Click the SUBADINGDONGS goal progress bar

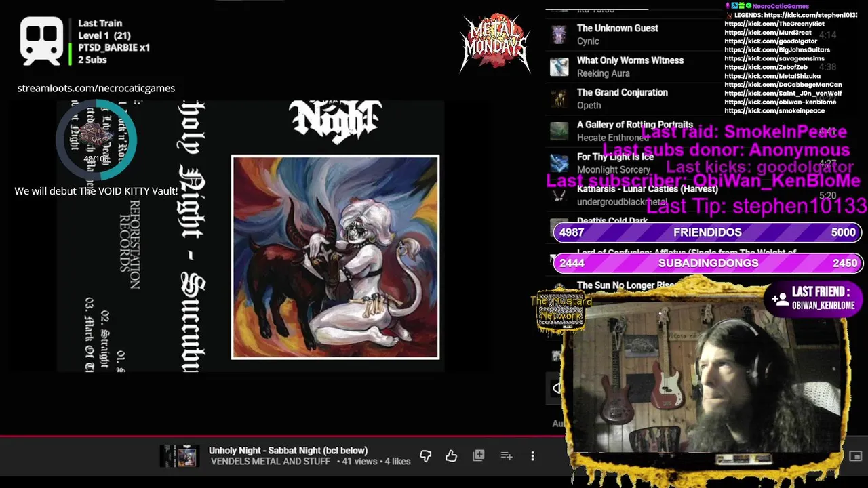coord(708,263)
